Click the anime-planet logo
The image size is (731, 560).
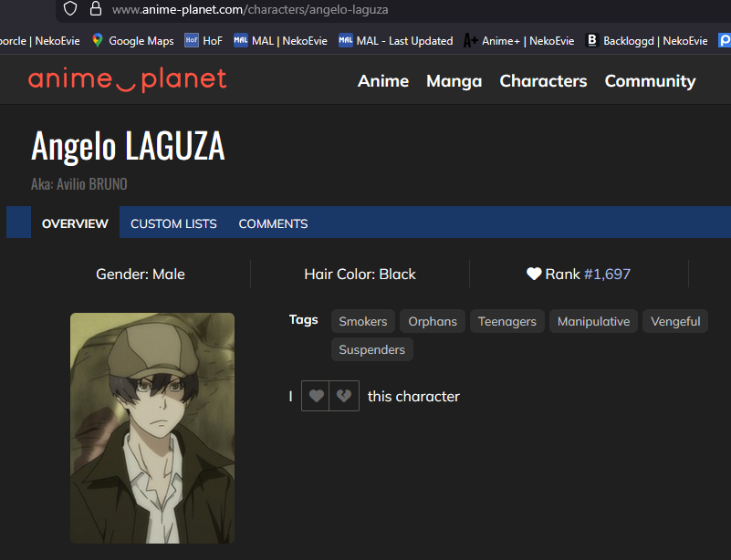coord(127,80)
